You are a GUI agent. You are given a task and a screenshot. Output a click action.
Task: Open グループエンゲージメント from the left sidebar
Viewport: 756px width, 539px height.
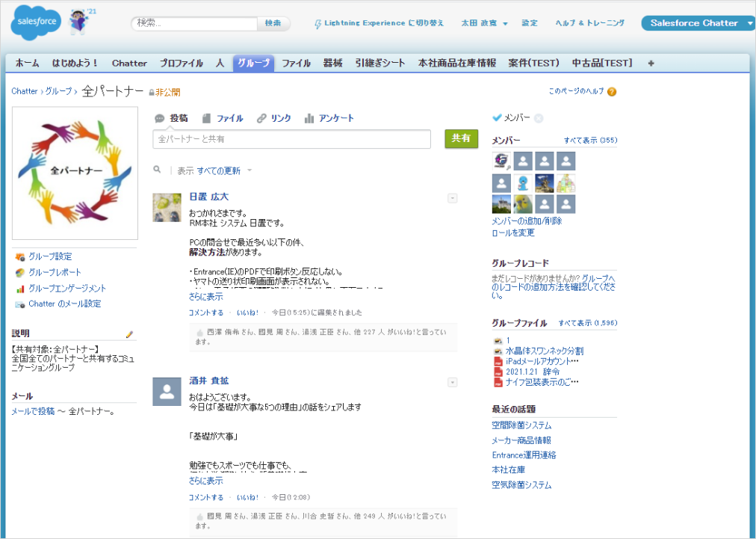[67, 288]
